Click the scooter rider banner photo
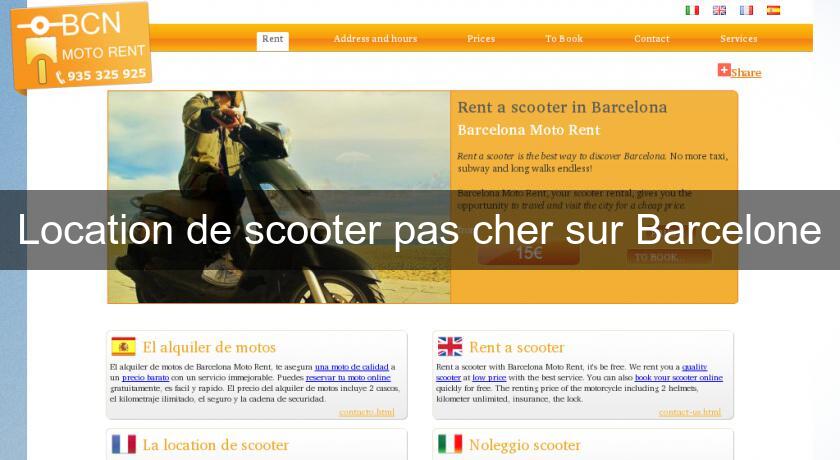Viewport: 840px width, 460px height. point(279,197)
